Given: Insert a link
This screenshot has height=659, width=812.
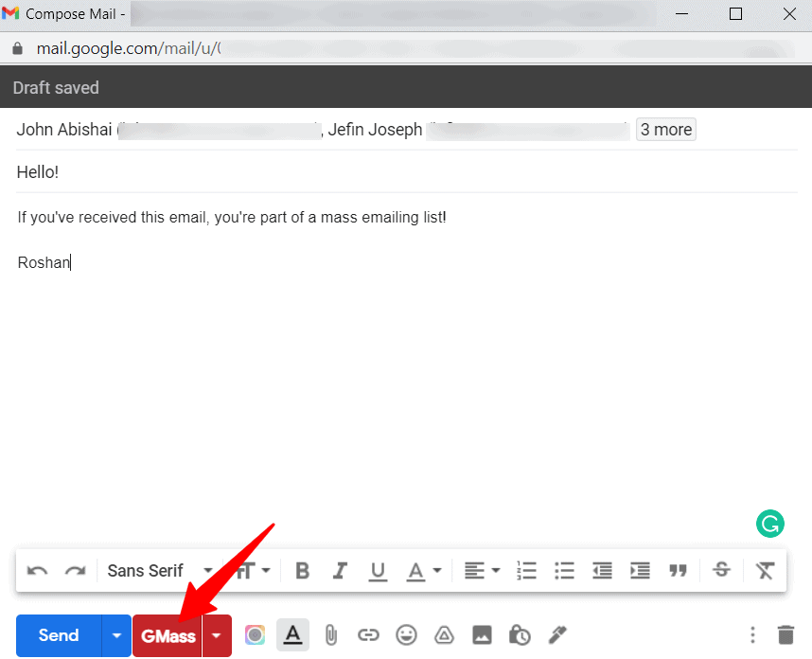Looking at the screenshot, I should click(368, 635).
